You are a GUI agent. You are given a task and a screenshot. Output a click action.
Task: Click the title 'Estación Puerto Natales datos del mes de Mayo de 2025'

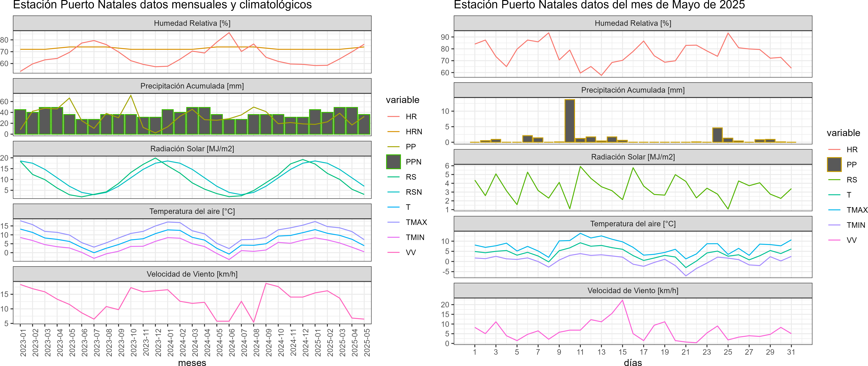(599, 5)
